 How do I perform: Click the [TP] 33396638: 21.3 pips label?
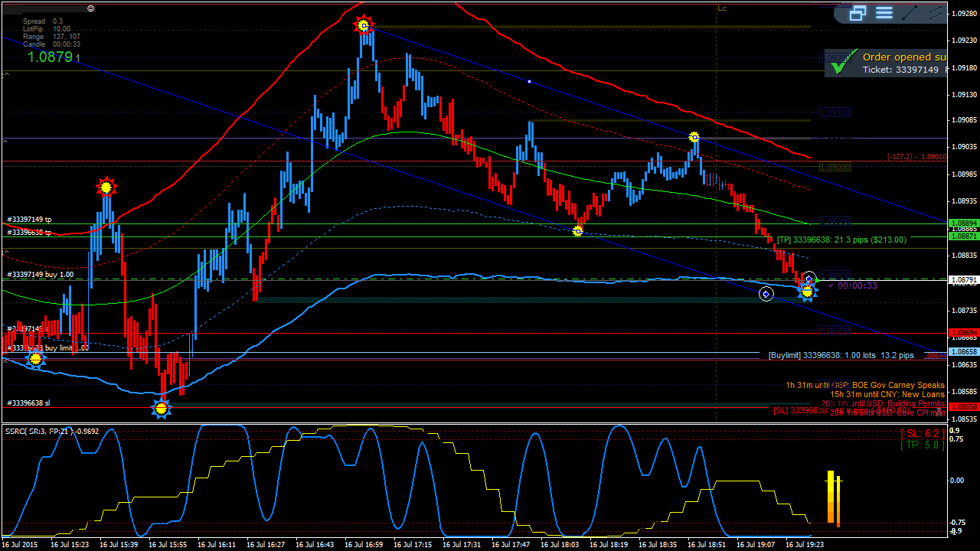coord(841,240)
